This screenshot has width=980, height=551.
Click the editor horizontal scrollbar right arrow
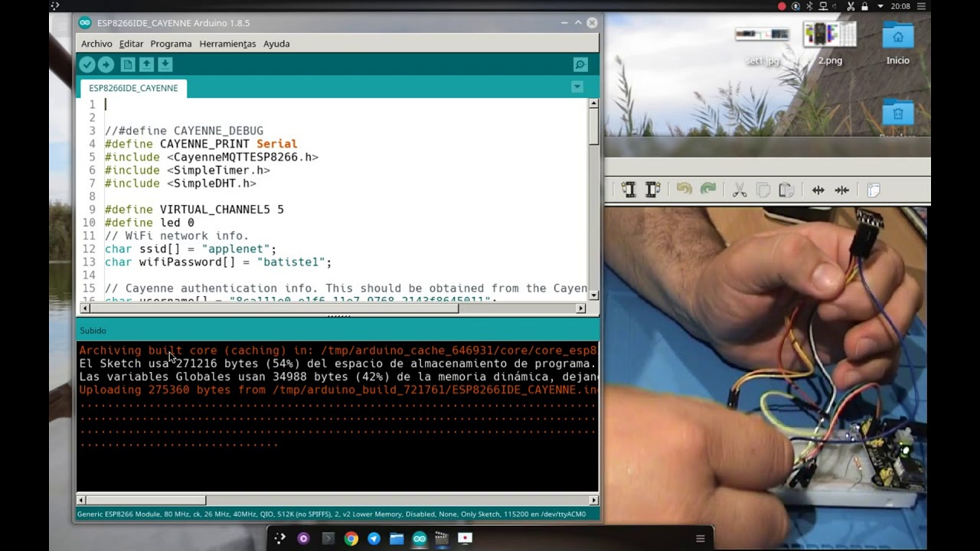[581, 308]
